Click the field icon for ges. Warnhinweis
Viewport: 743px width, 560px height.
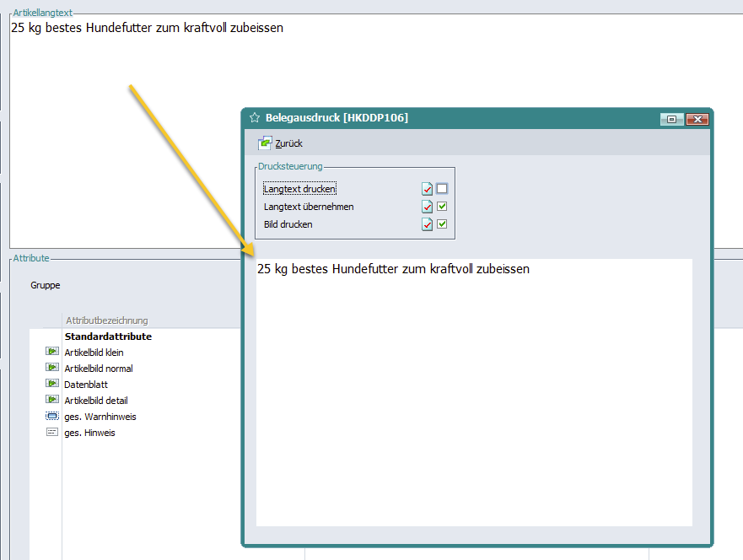(x=51, y=417)
